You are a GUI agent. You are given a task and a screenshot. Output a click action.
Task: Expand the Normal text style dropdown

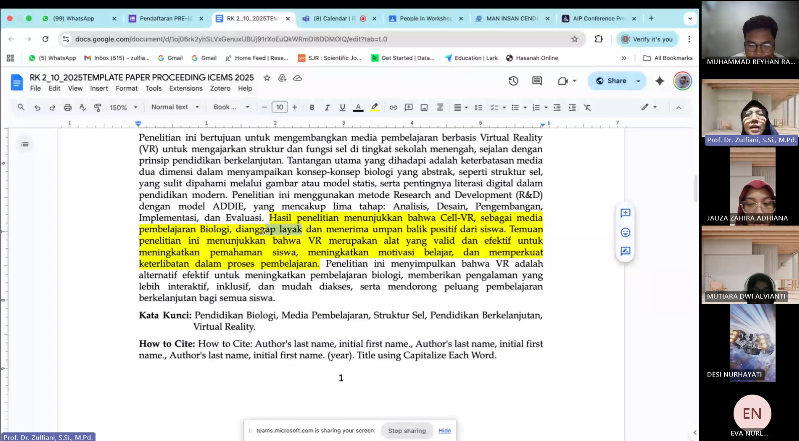tap(174, 107)
